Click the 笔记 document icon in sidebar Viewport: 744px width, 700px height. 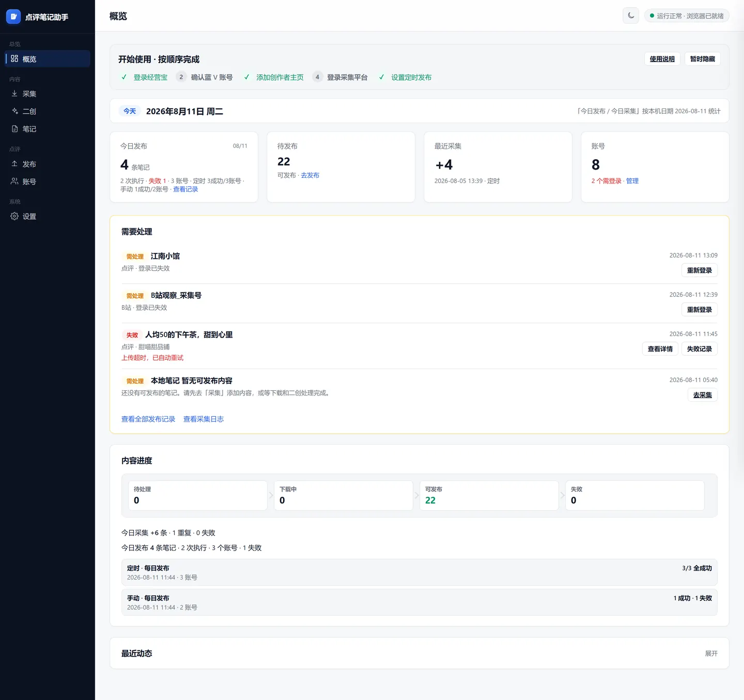14,129
